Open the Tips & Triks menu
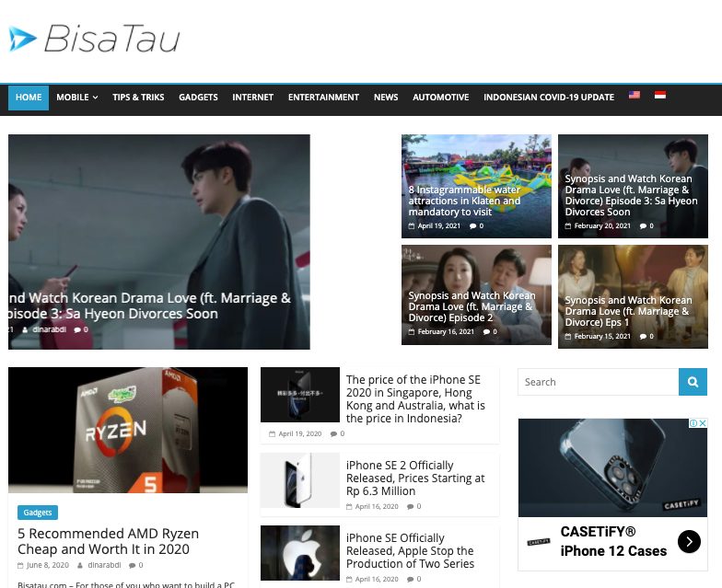 (x=138, y=98)
